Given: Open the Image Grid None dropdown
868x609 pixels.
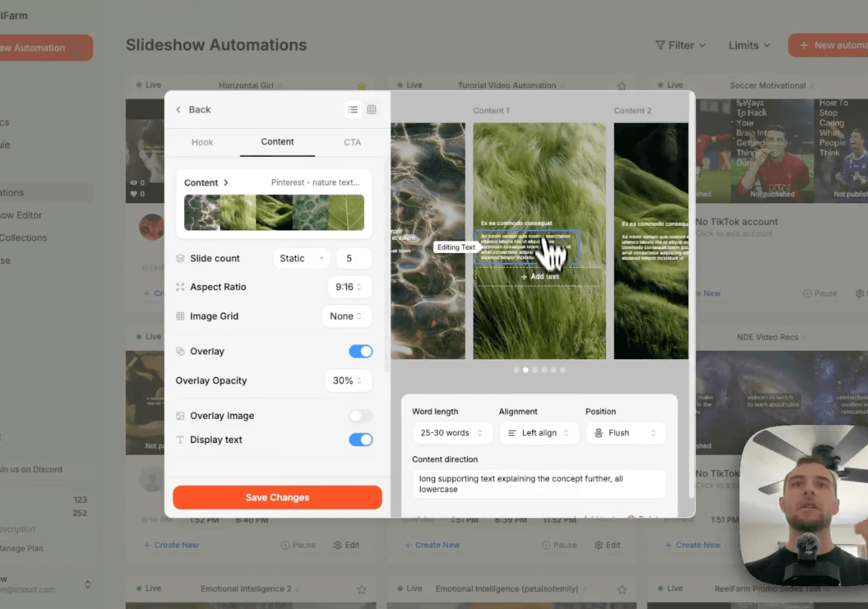Looking at the screenshot, I should (x=346, y=316).
